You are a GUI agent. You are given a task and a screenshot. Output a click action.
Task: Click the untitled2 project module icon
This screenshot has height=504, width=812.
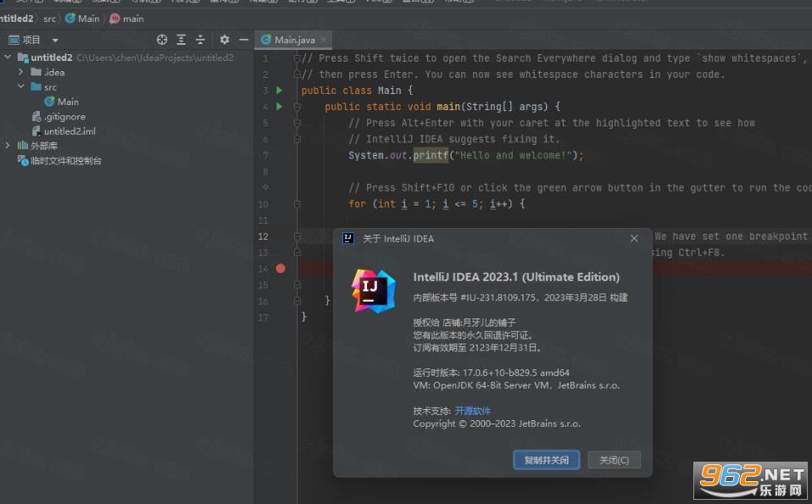23,58
